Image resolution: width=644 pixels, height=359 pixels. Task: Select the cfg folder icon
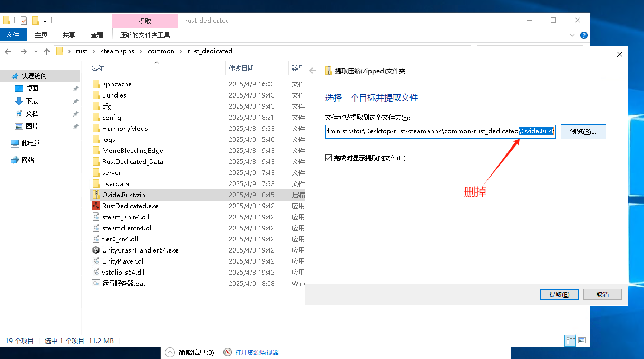[x=96, y=106]
